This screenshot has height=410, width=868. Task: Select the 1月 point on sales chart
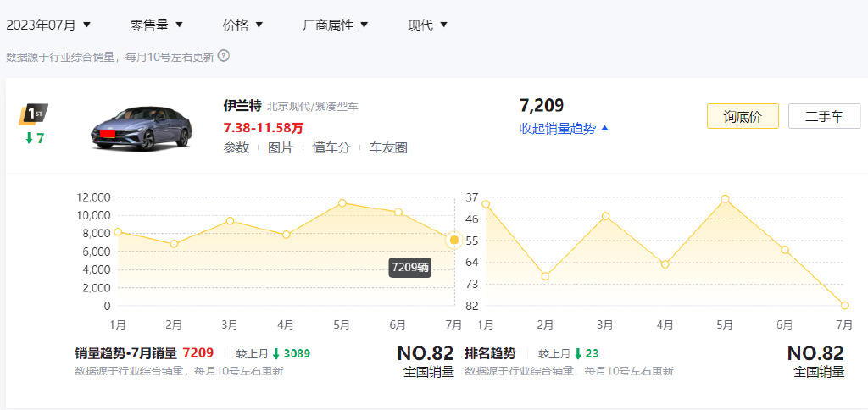coord(118,232)
